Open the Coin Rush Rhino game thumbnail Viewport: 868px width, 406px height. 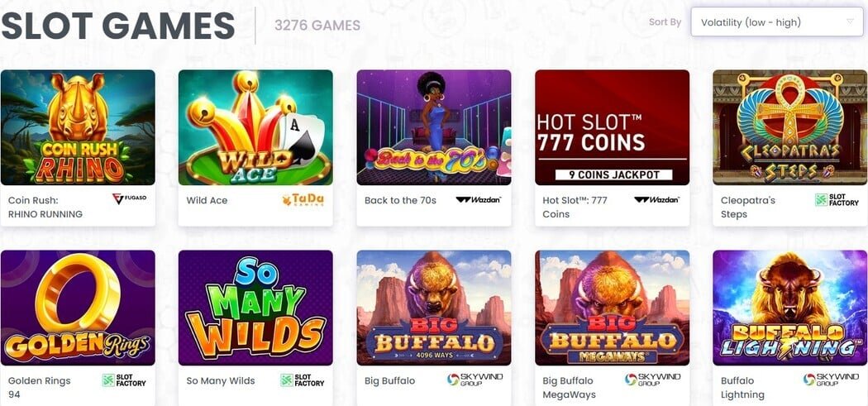click(x=78, y=127)
